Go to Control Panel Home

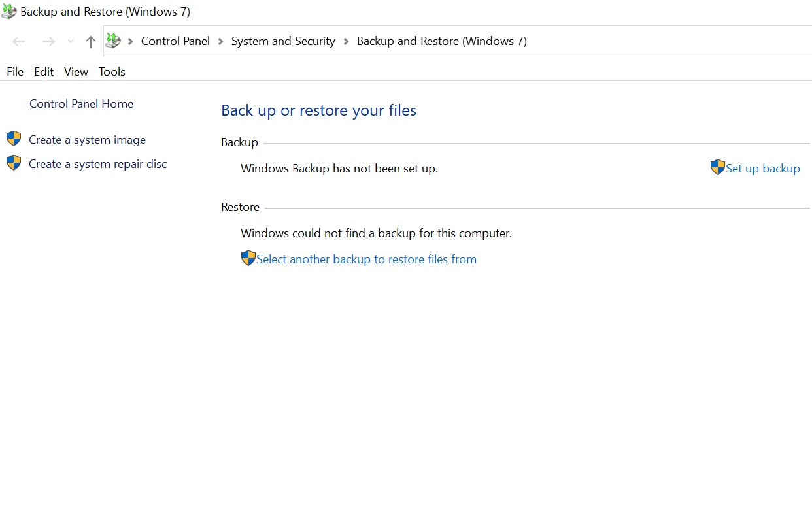click(x=81, y=103)
